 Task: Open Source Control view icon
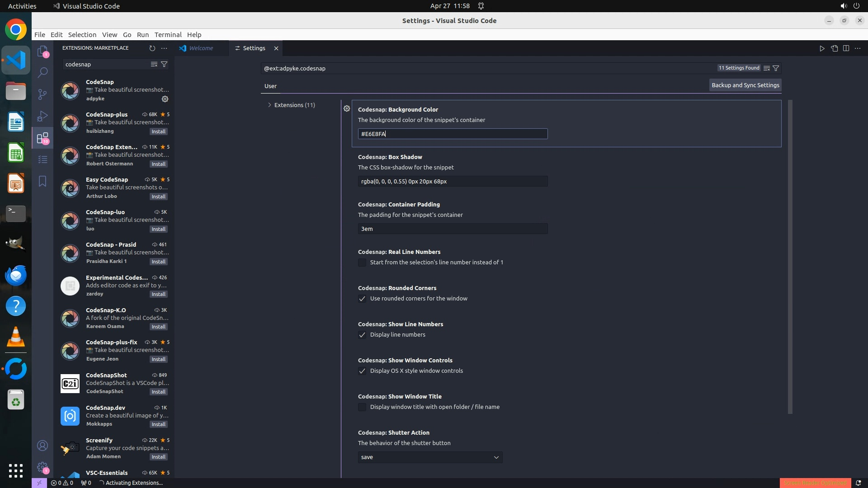point(42,94)
